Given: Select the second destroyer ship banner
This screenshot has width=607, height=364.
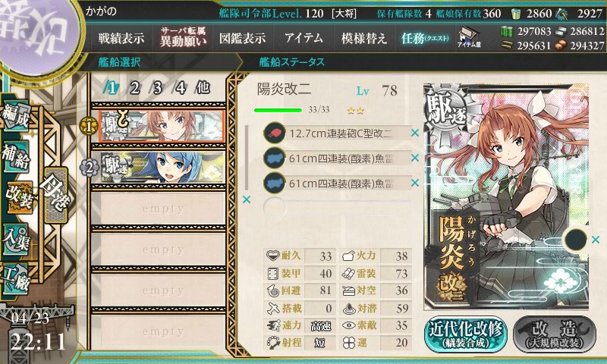Looking at the screenshot, I should click(x=162, y=167).
